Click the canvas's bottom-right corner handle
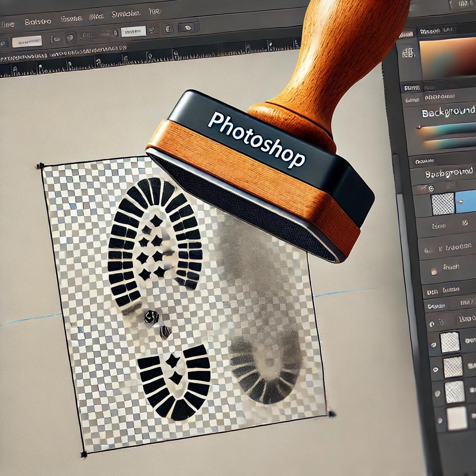 pos(331,414)
